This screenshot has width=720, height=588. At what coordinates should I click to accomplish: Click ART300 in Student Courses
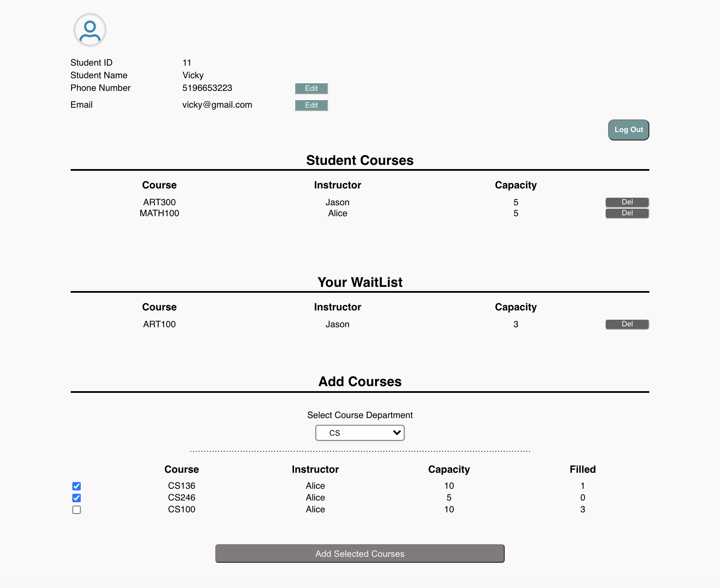point(159,202)
